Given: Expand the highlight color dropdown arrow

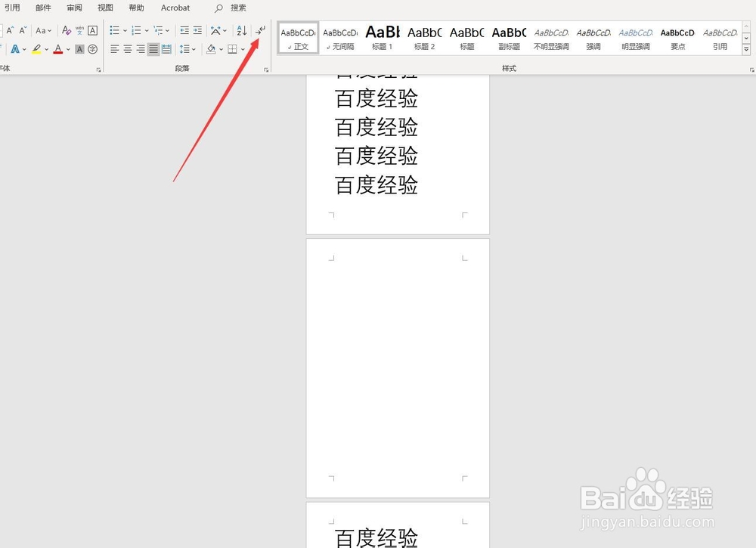Looking at the screenshot, I should (x=46, y=49).
